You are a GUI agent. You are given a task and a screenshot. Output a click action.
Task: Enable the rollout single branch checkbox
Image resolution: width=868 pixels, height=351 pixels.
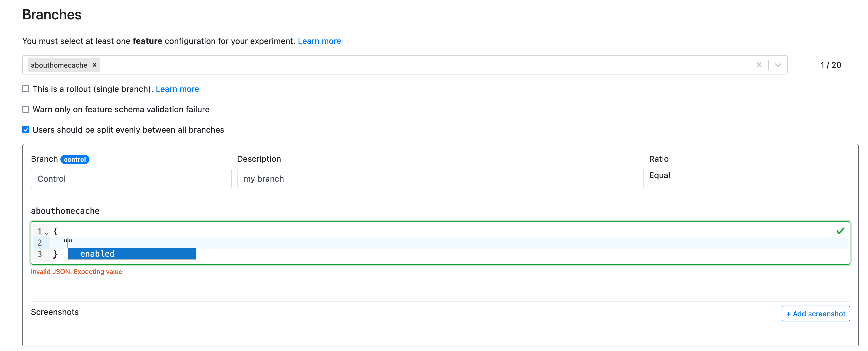click(25, 89)
